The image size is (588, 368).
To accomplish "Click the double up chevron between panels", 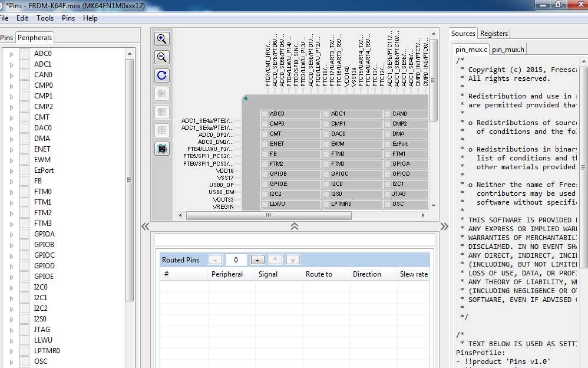I will coord(295,226).
